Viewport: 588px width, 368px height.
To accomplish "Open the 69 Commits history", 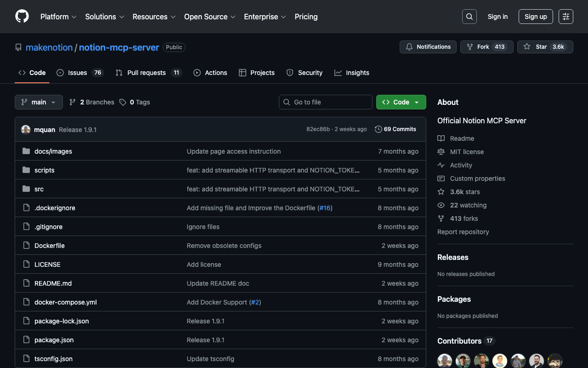I will click(x=396, y=129).
